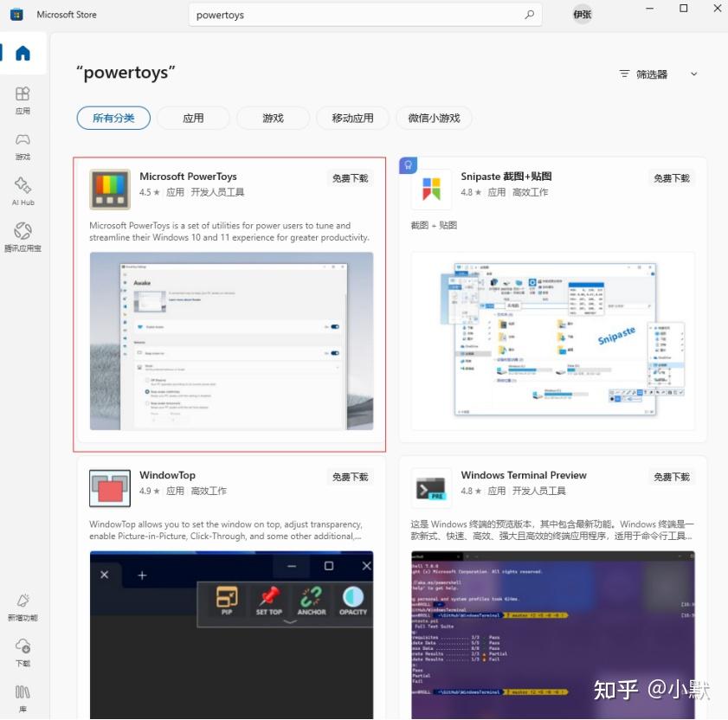Select the 应用 category filter tab

tap(193, 118)
